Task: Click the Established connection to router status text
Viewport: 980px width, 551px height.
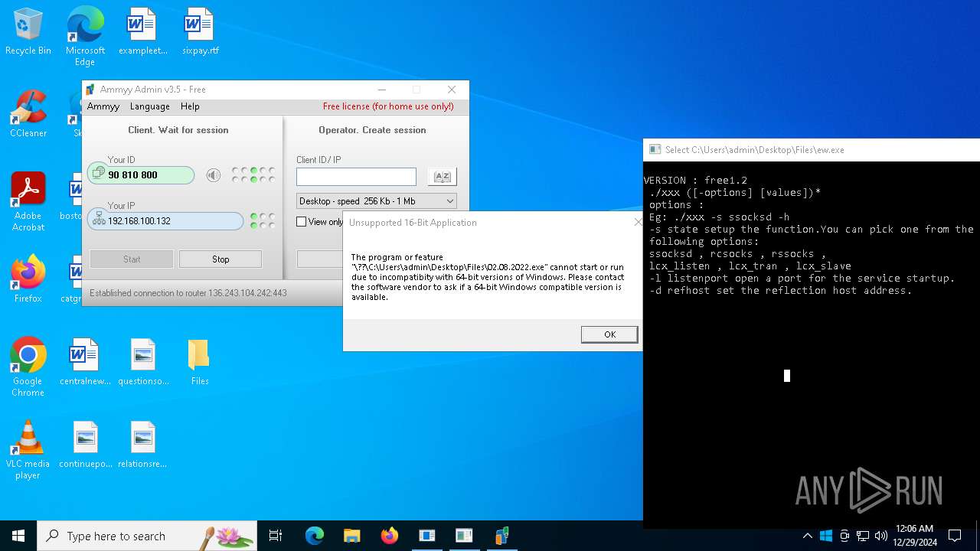Action: (x=188, y=293)
